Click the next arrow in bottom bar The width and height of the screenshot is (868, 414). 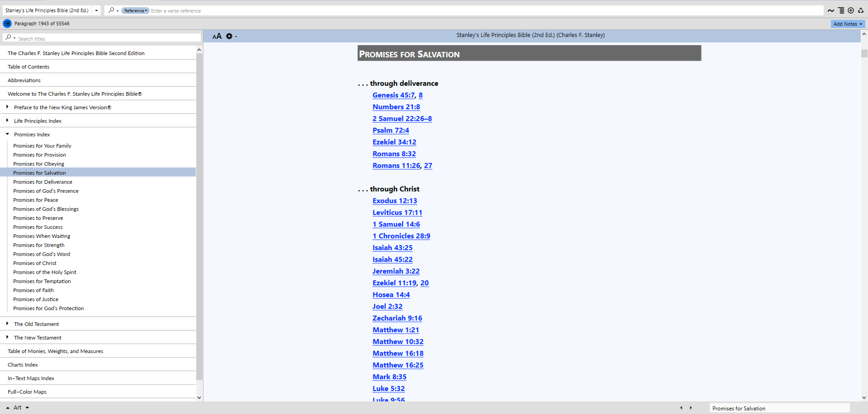(x=691, y=408)
